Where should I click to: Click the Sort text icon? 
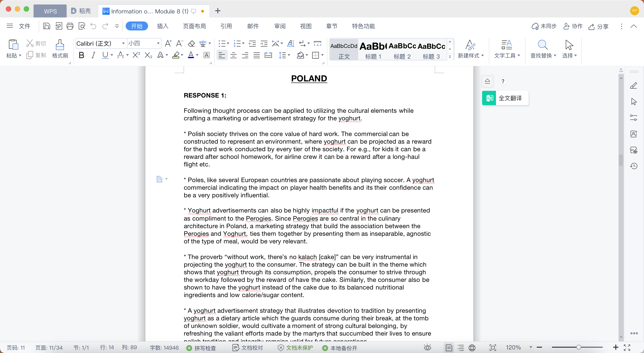(x=290, y=44)
